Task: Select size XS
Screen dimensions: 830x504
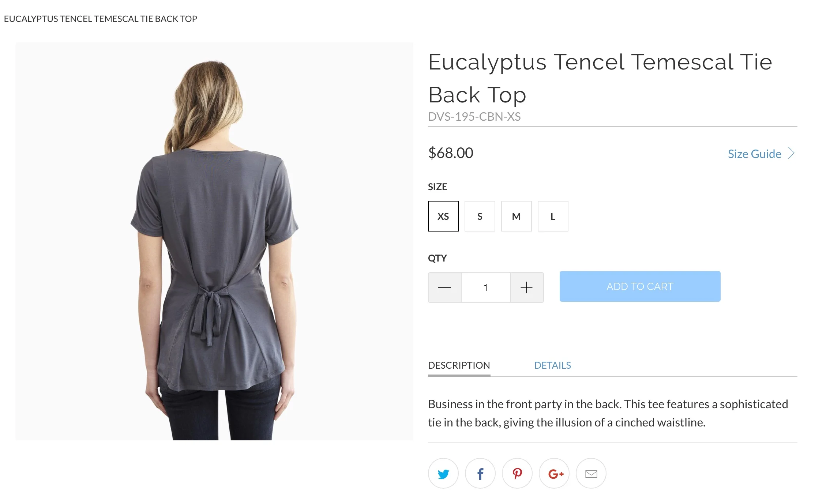Action: pyautogui.click(x=443, y=216)
